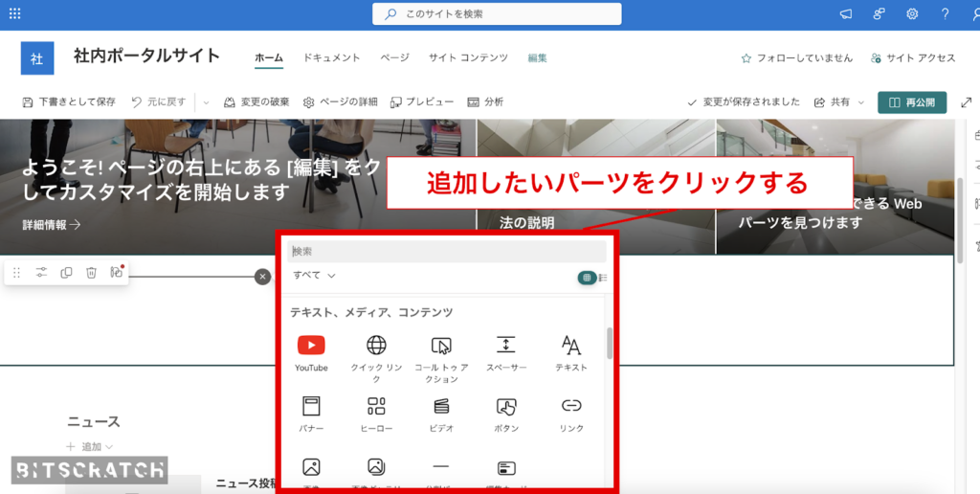Delete the section using trash icon
The image size is (980, 494).
[91, 273]
